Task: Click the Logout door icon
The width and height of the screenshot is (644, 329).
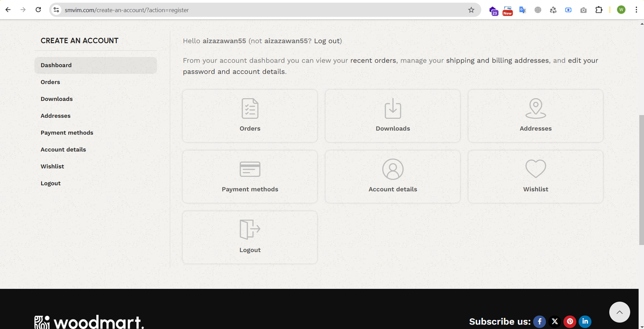Action: tap(250, 229)
